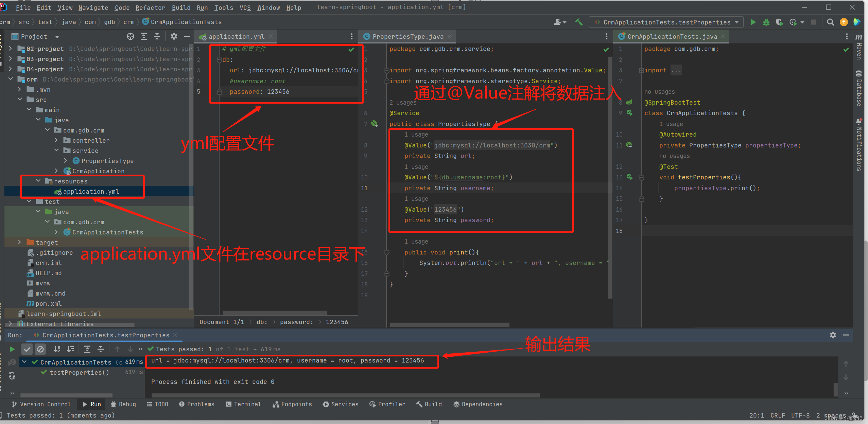The image size is (868, 424).
Task: Open tab options menu for application.yml editor
Action: tap(351, 36)
